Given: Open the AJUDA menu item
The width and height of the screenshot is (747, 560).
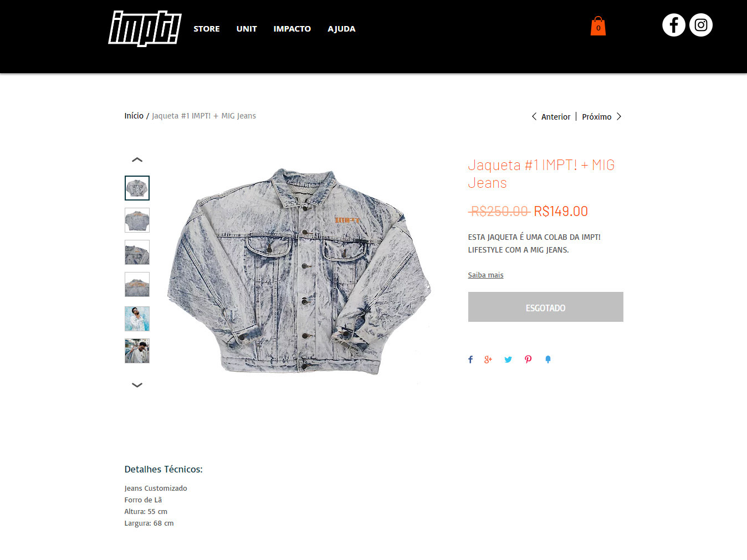Looking at the screenshot, I should pos(341,29).
